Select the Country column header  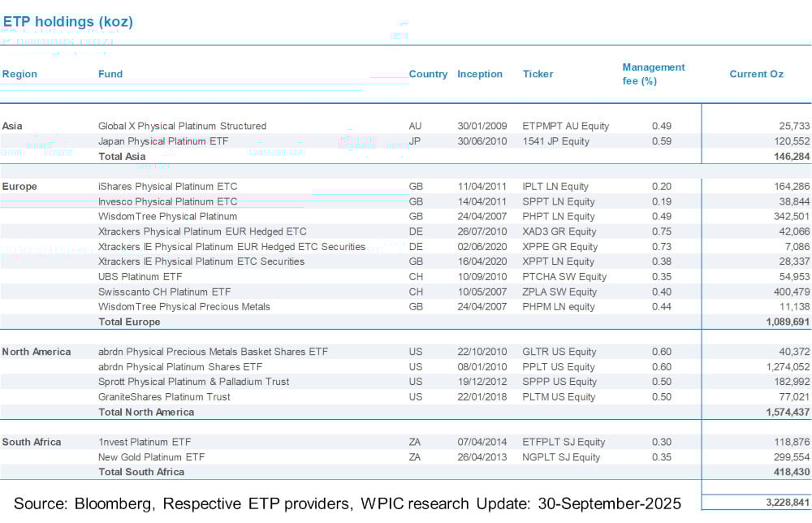(428, 74)
